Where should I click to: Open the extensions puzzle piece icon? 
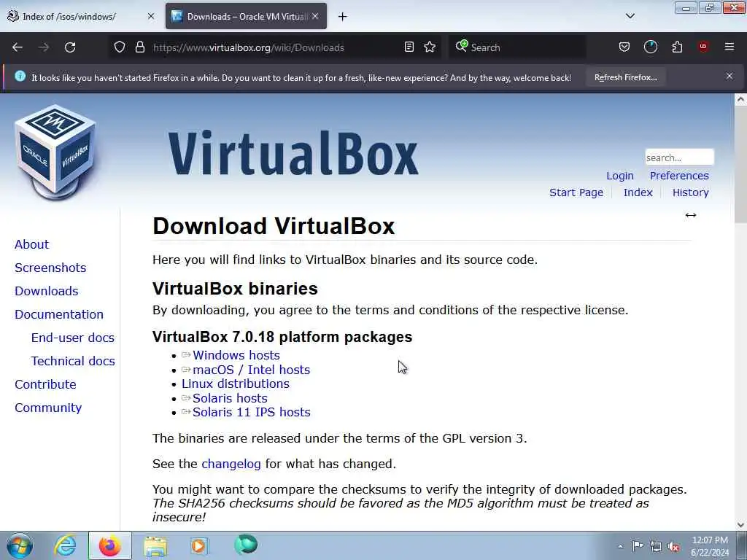click(677, 47)
